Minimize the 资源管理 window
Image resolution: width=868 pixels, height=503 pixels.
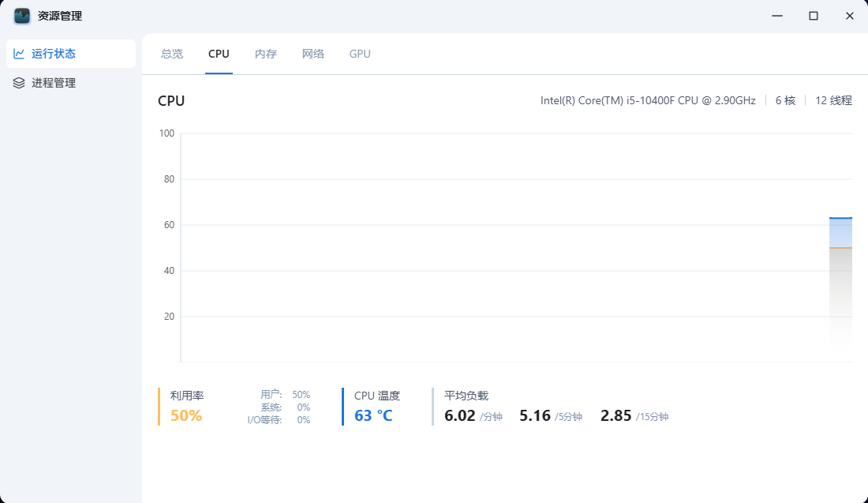coord(777,16)
